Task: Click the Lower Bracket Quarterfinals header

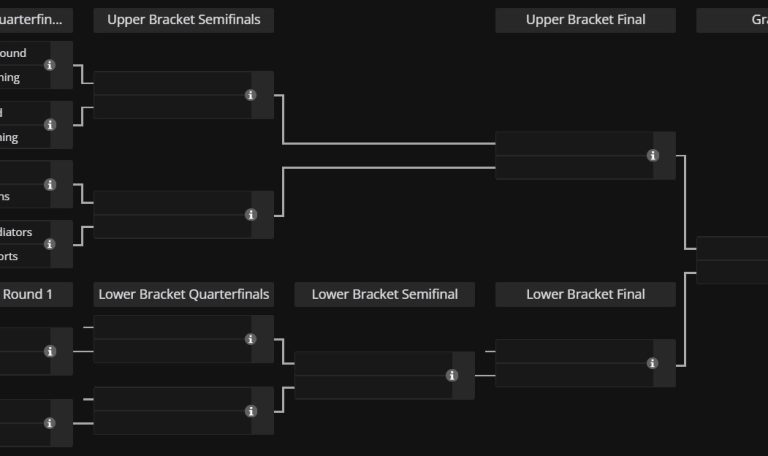Action: tap(183, 294)
